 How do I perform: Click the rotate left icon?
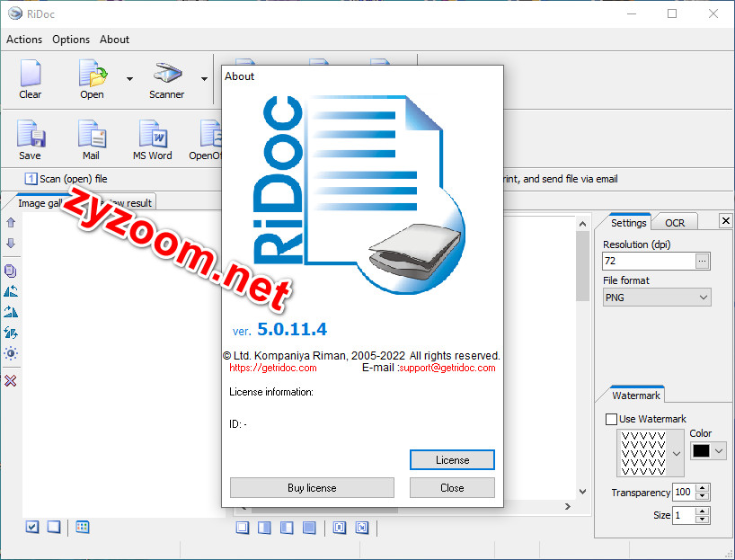tap(11, 291)
